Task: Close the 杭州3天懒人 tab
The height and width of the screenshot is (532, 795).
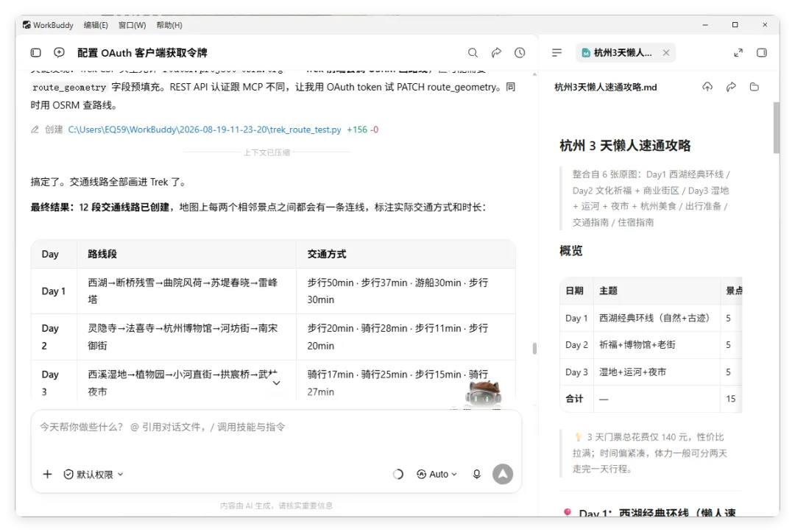Action: [665, 53]
